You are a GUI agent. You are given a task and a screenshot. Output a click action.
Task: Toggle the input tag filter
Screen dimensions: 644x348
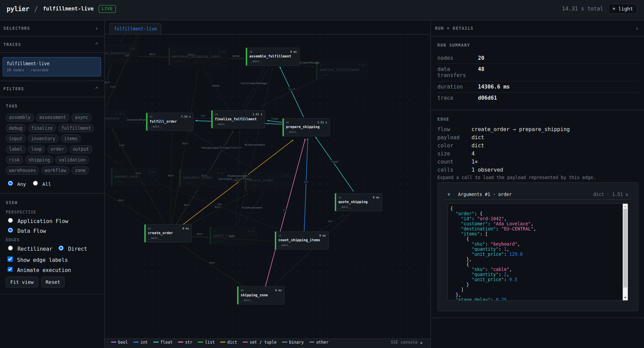point(16,139)
